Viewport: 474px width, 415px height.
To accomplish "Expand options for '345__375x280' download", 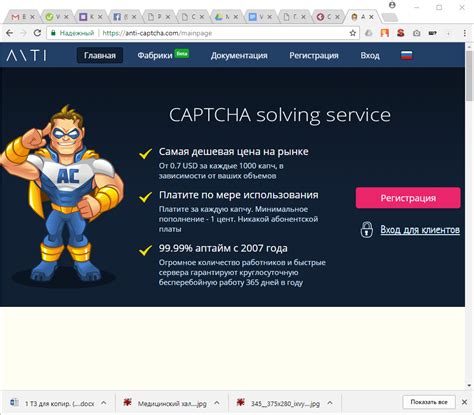I will click(x=330, y=403).
